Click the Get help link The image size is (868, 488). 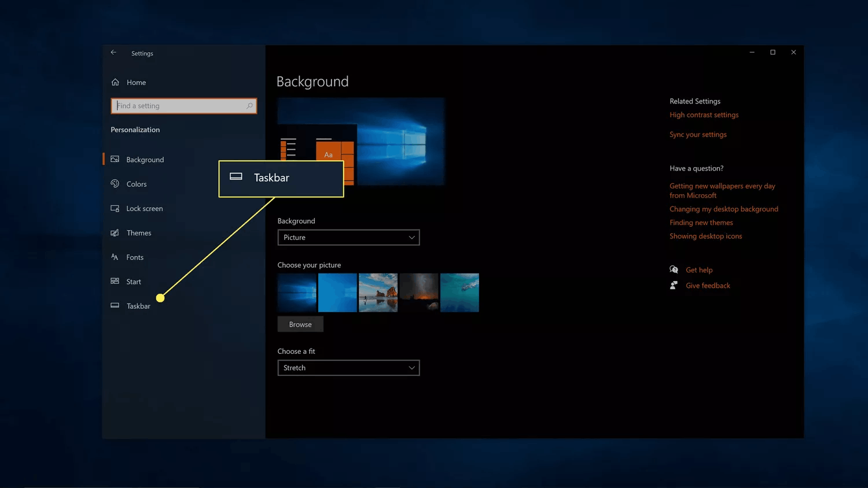(x=699, y=270)
